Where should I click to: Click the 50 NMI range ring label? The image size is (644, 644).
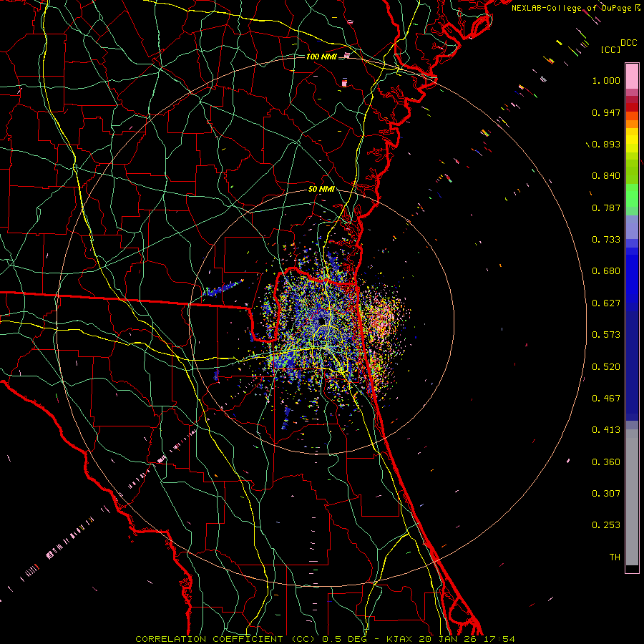[321, 189]
